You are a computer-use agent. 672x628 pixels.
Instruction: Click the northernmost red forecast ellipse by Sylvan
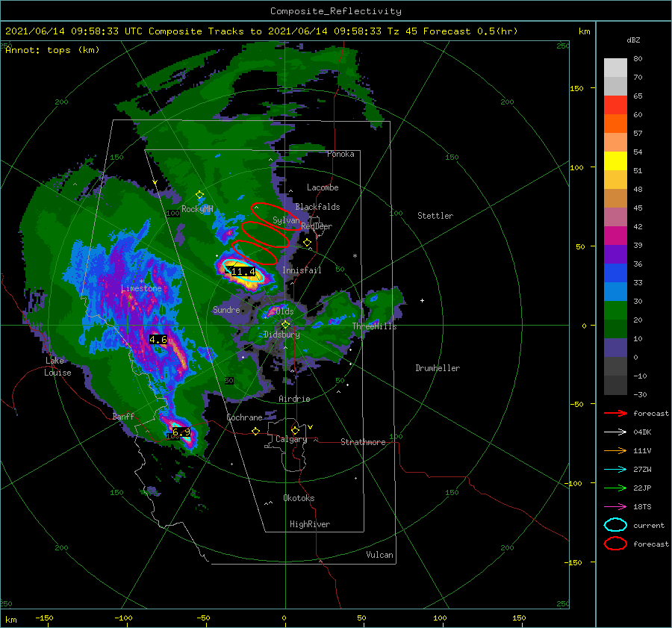coord(276,217)
